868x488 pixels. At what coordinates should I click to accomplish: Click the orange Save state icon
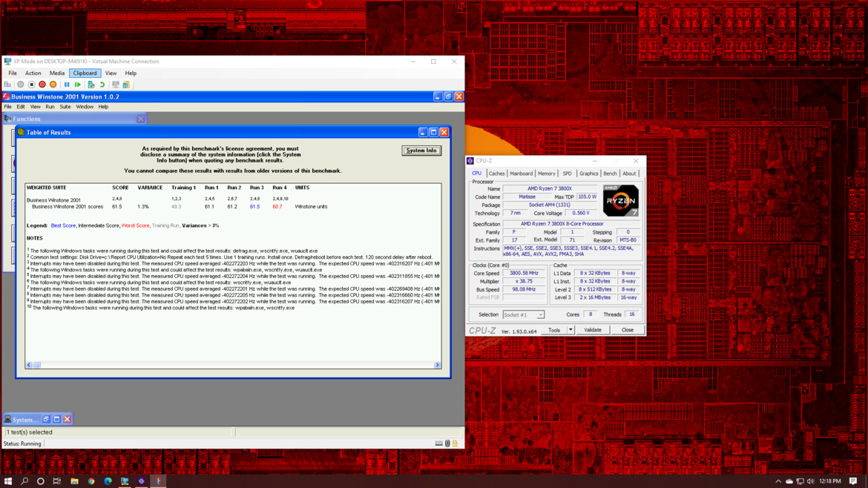click(53, 85)
